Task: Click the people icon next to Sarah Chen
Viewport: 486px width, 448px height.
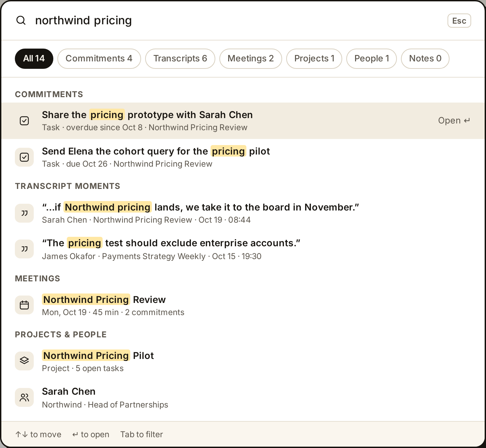Action: pyautogui.click(x=24, y=397)
